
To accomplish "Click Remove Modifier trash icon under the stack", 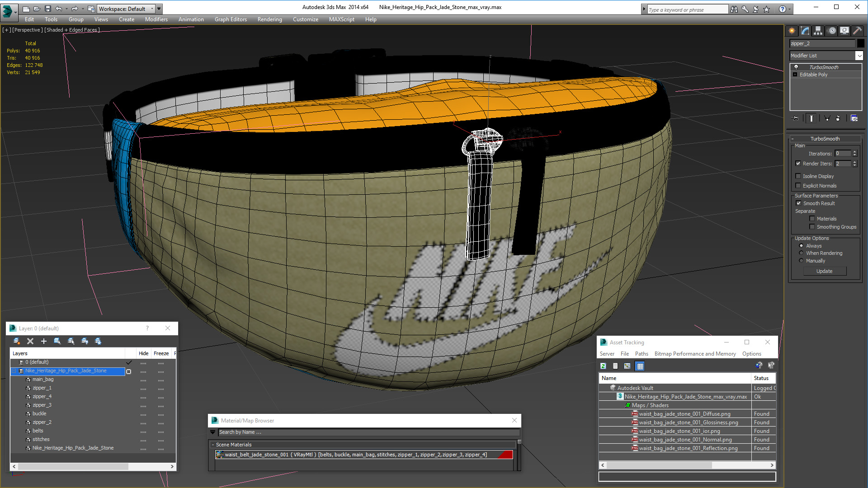I will [838, 118].
